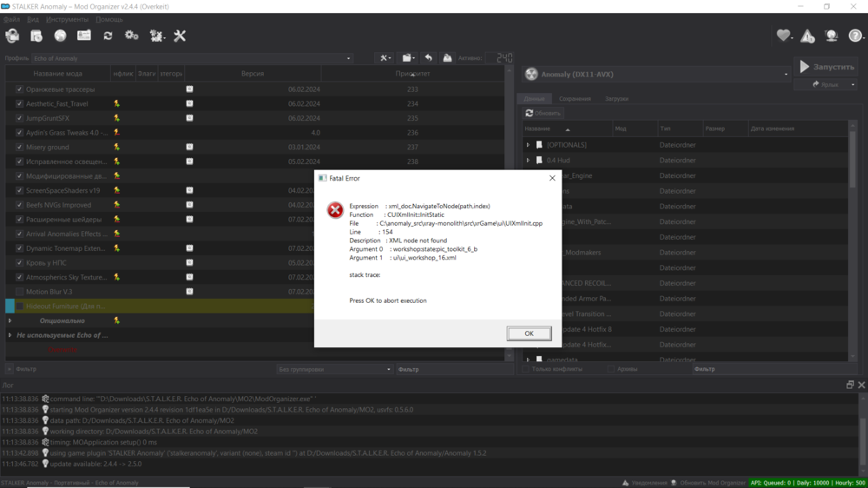Open the Без группировки grouping dropdown

pyautogui.click(x=335, y=369)
